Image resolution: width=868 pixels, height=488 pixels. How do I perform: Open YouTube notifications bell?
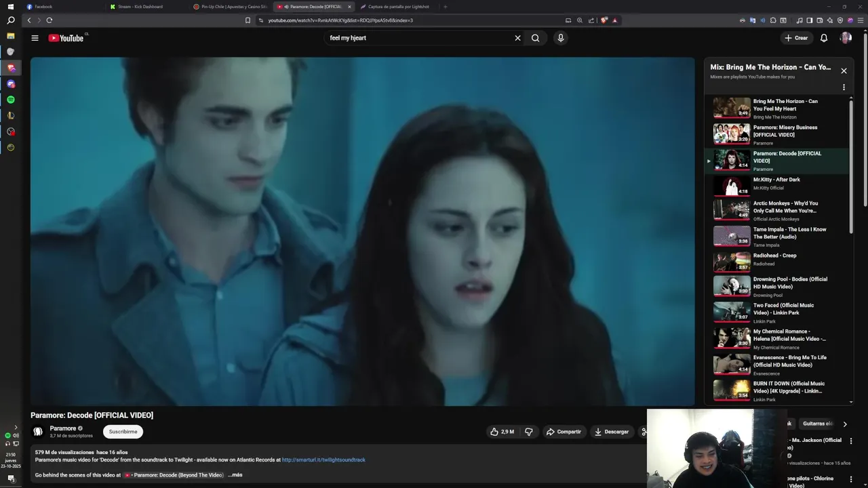(x=824, y=38)
